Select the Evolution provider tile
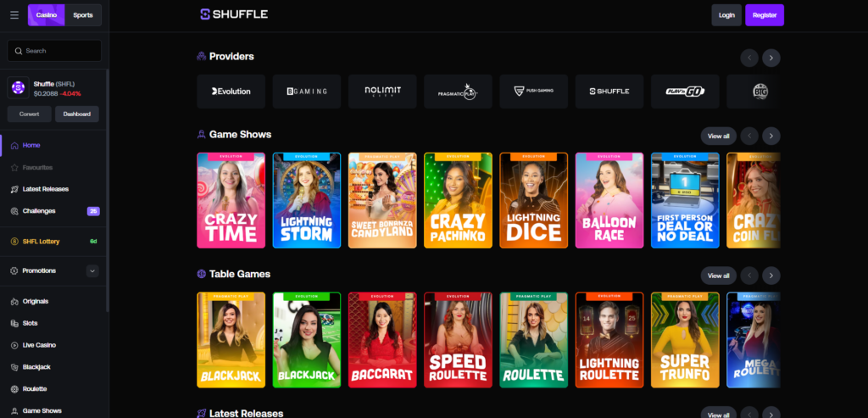The image size is (868, 418). [231, 92]
